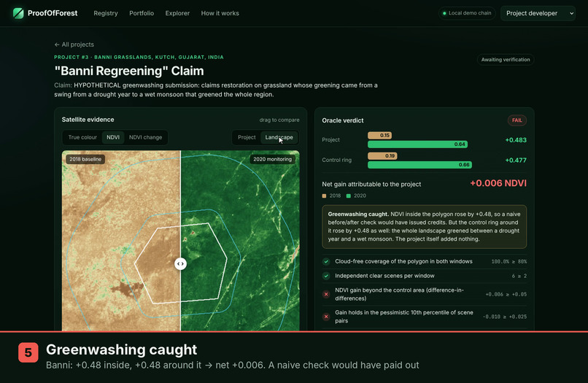
Task: Click the -0.010 ≥ +0.025 threshold value
Action: [x=505, y=317]
